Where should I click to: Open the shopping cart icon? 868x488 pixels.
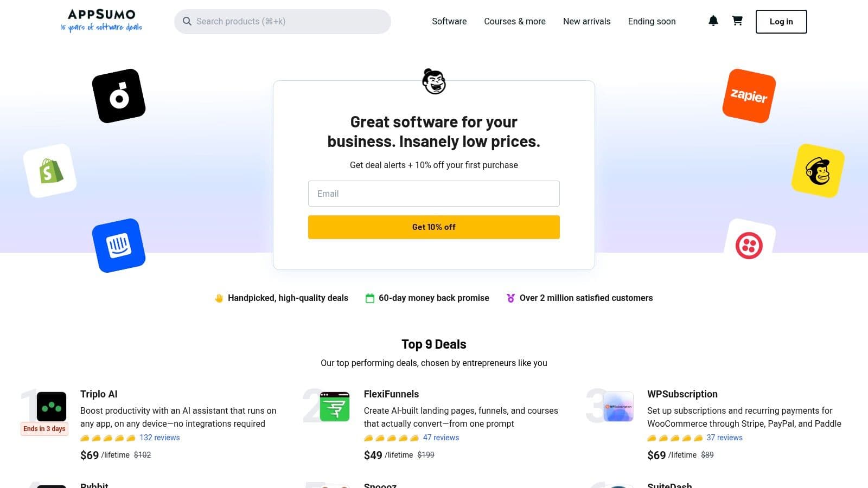tap(737, 21)
